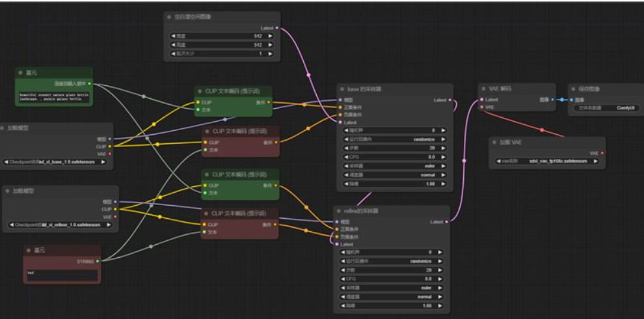Viewport: 644px width, 319px height.
Task: Open the sd_xl_base_1.0 checkpoint selector
Action: pyautogui.click(x=57, y=161)
